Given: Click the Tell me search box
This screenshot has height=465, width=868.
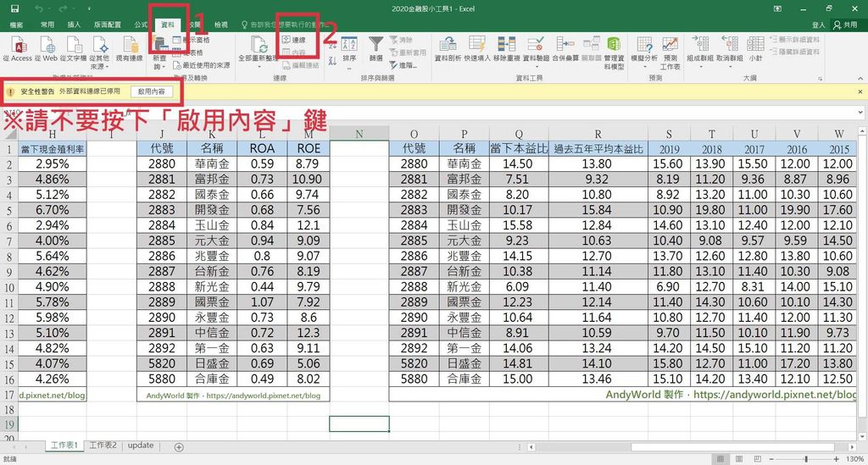Looking at the screenshot, I should [285, 25].
